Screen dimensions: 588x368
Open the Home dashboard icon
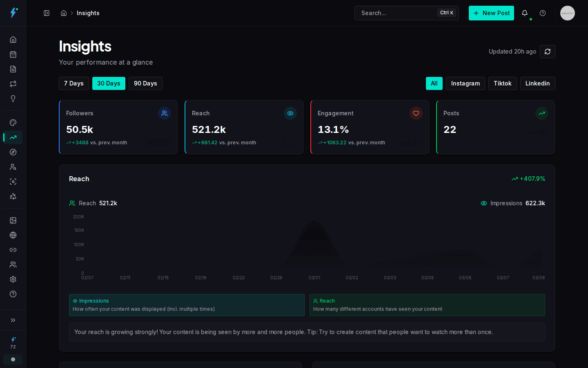13,39
